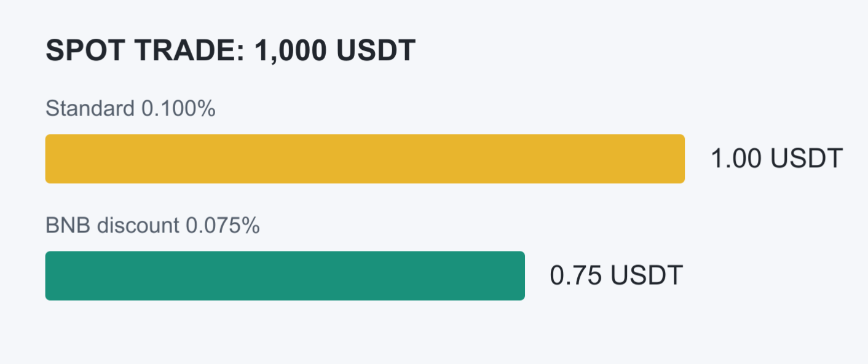Click the Standard 0.100% label
This screenshot has height=364, width=868.
130,109
